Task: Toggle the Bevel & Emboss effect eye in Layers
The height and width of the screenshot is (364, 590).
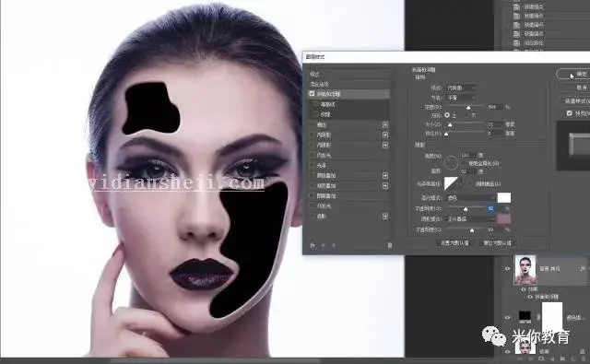Action: [x=530, y=297]
